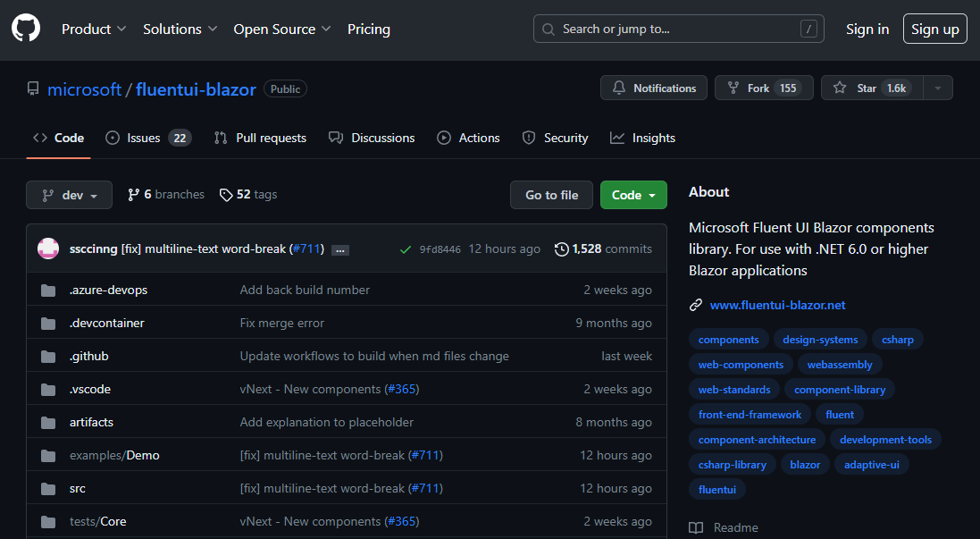Click folder icon for .github row

tap(48, 357)
